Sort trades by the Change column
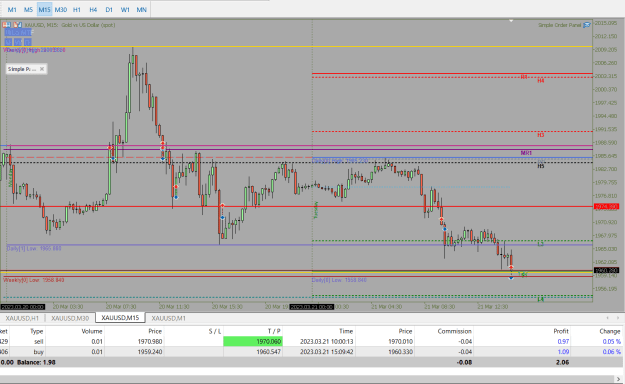625x384 pixels. click(x=610, y=331)
